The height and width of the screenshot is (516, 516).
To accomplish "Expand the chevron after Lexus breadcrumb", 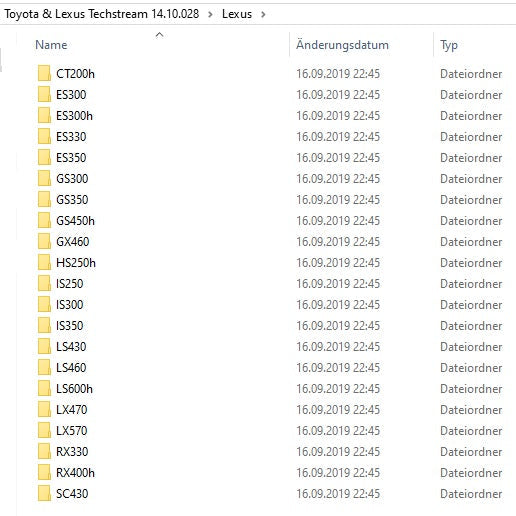I will click(263, 14).
